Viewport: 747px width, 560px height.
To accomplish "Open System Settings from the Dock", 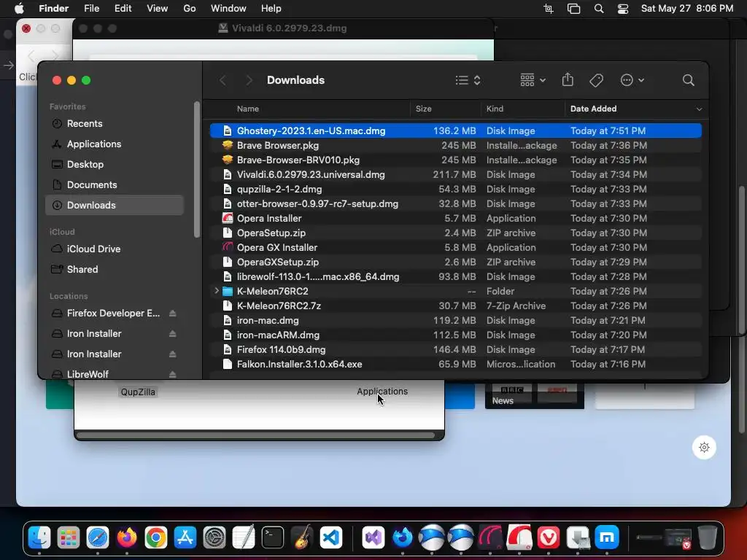I will [x=214, y=537].
